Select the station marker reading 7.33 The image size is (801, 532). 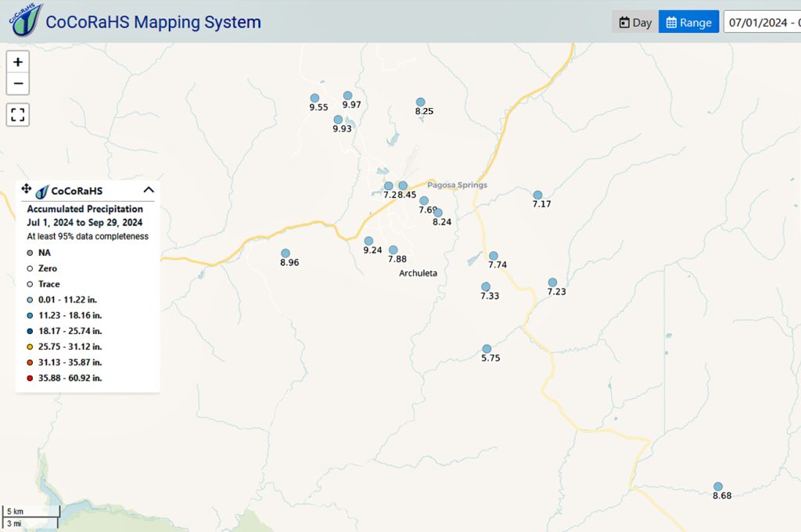tap(486, 286)
